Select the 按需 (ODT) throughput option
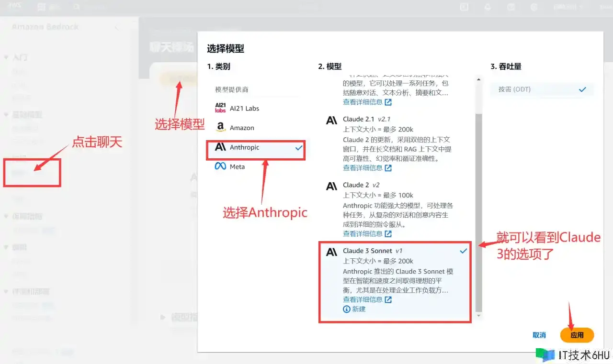Viewport: 613px width, 364px height. (542, 89)
